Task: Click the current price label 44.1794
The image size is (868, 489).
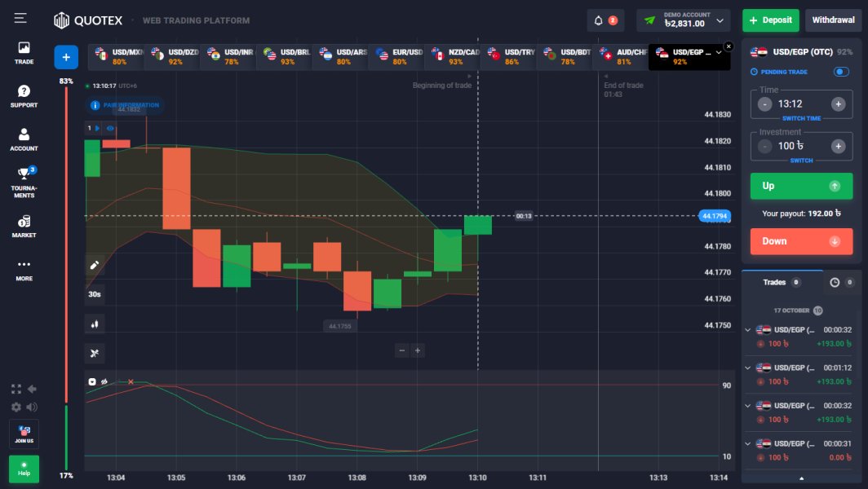Action: (714, 216)
